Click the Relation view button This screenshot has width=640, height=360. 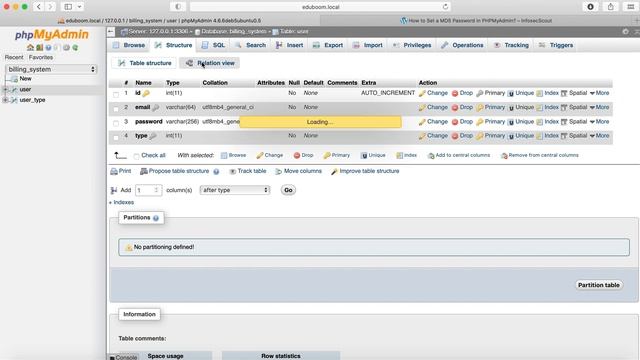coord(210,63)
